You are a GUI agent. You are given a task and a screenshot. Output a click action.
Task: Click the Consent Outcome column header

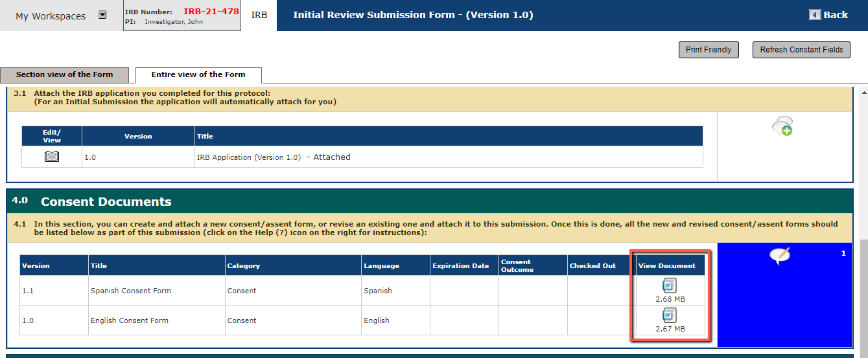[533, 265]
